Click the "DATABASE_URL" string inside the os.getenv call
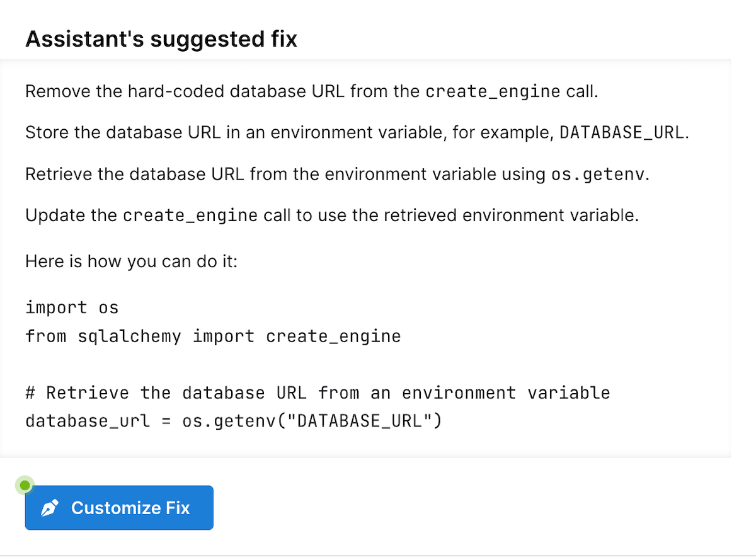The image size is (756, 557). [x=358, y=421]
